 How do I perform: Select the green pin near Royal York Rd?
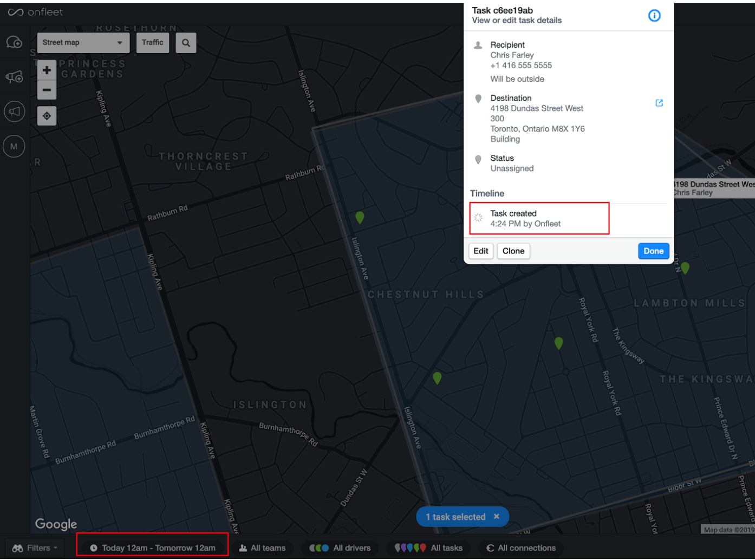point(559,343)
